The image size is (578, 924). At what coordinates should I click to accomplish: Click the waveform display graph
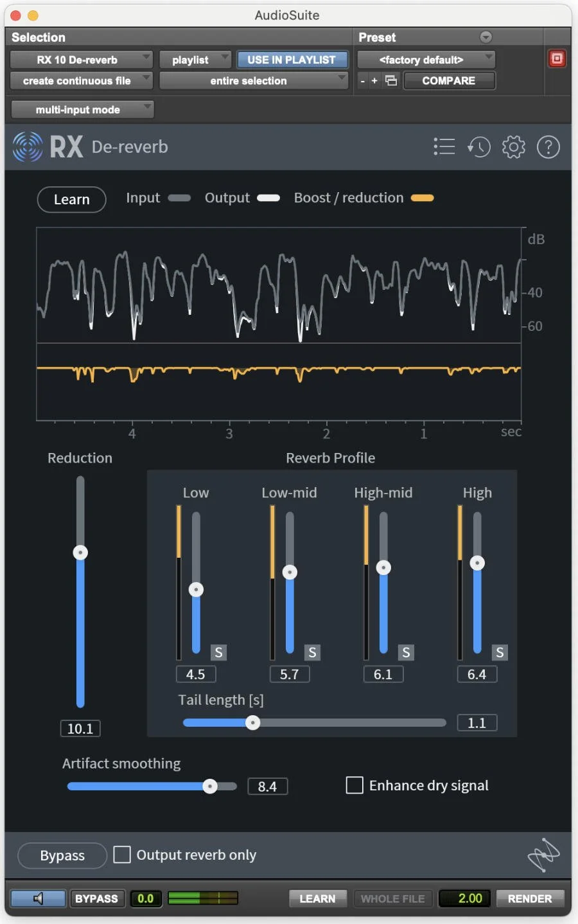pyautogui.click(x=279, y=324)
